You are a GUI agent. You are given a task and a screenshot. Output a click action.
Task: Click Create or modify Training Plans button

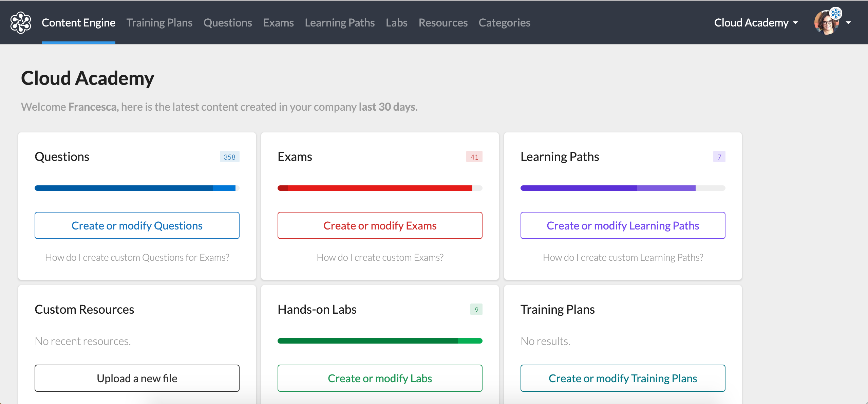(x=623, y=378)
